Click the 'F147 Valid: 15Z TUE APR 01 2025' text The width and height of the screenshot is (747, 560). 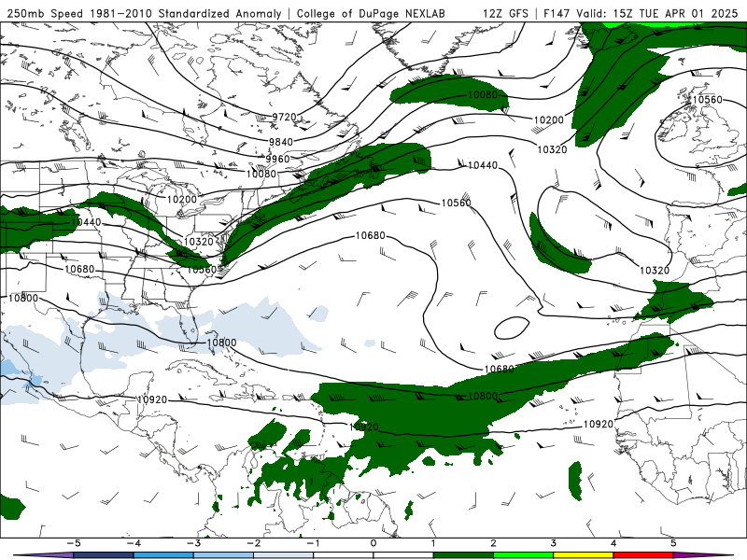click(641, 13)
